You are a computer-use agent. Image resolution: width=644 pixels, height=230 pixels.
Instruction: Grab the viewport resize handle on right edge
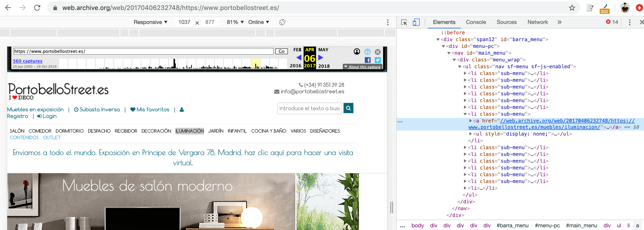click(391, 207)
